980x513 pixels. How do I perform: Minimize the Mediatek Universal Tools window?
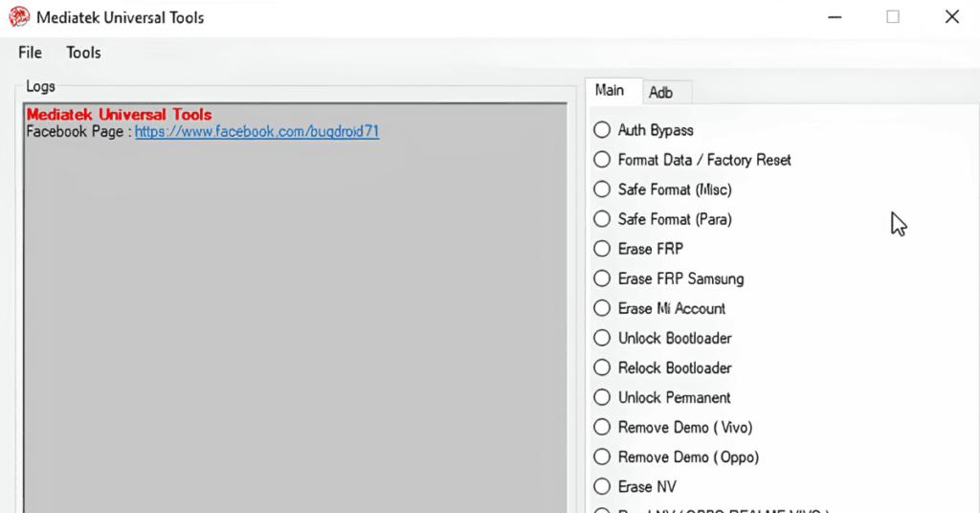835,17
